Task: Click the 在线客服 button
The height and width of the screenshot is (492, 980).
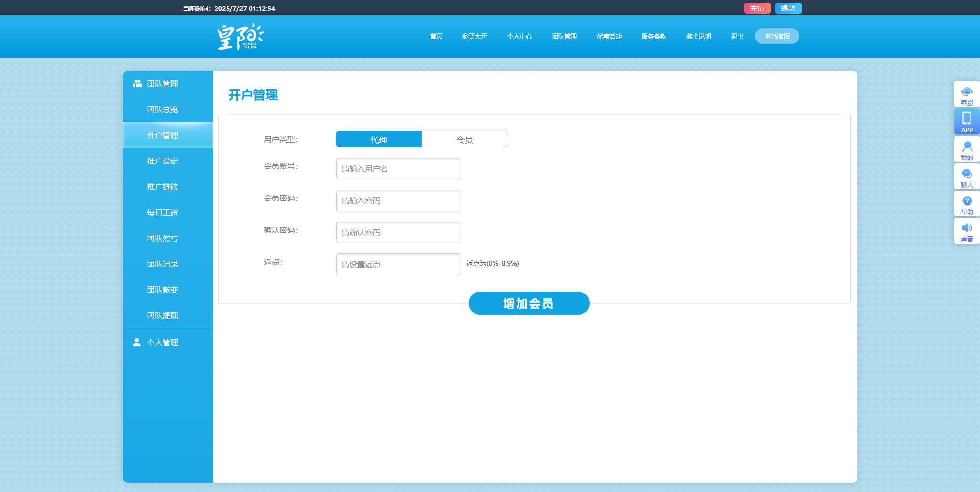Action: [x=777, y=36]
